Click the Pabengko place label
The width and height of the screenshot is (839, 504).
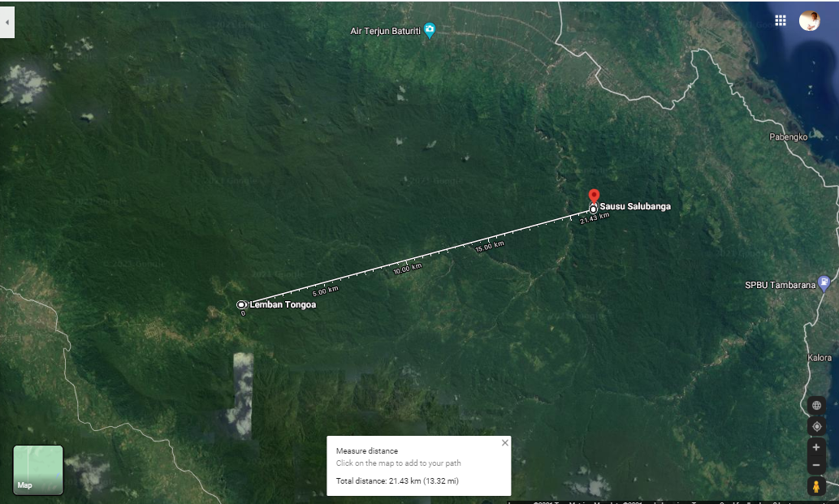click(x=788, y=137)
